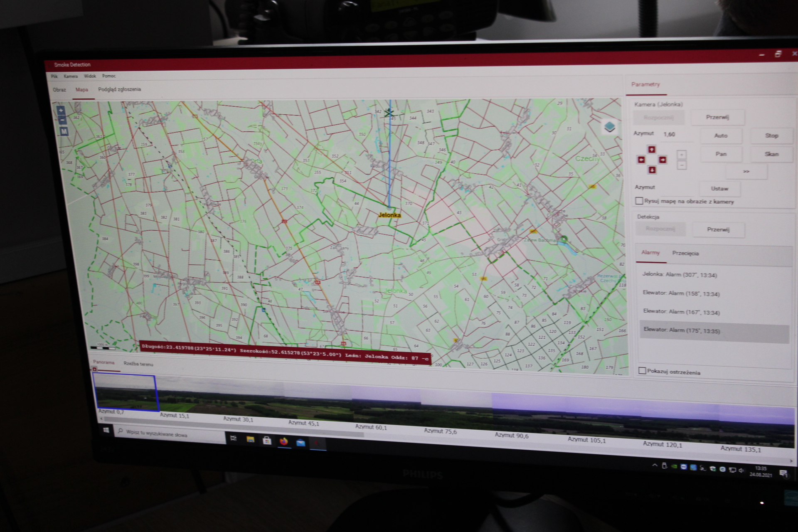The height and width of the screenshot is (532, 798).
Task: Click the M map mode button
Action: tap(63, 131)
